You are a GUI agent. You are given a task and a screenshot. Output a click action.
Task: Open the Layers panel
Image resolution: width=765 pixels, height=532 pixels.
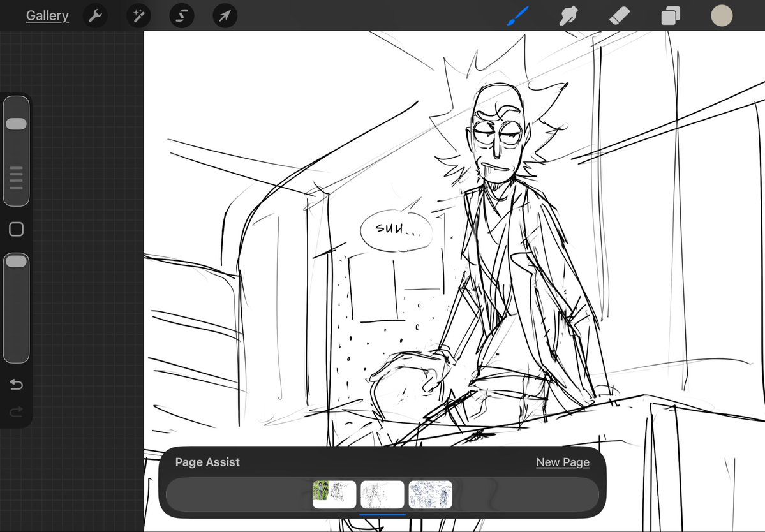(x=671, y=15)
